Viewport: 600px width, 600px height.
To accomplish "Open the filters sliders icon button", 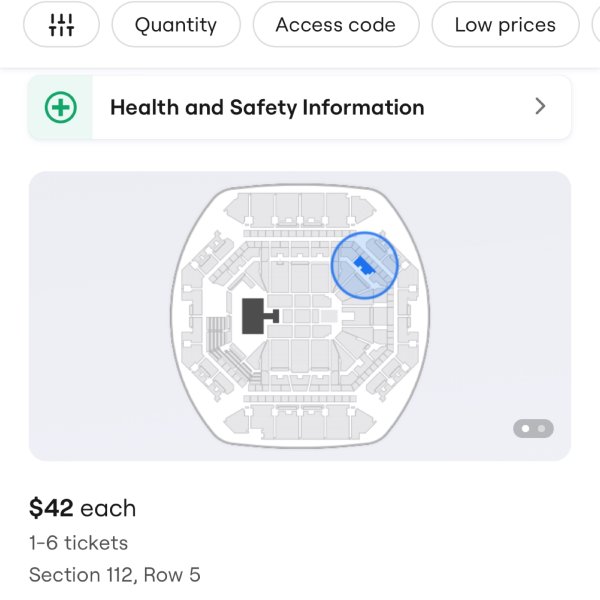I will tap(61, 25).
